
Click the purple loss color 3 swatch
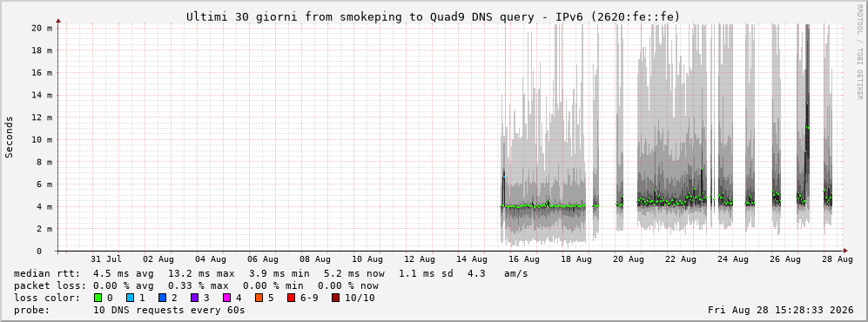click(x=194, y=298)
